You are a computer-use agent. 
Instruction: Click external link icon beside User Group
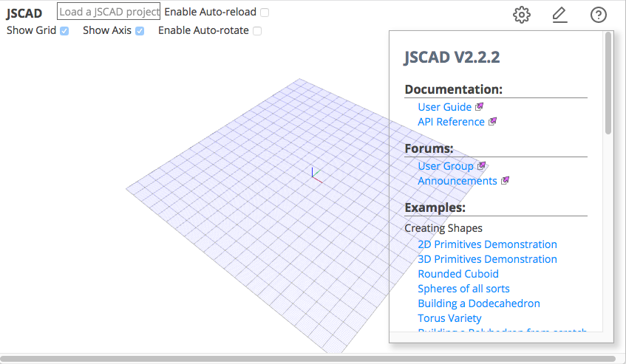[x=482, y=166]
